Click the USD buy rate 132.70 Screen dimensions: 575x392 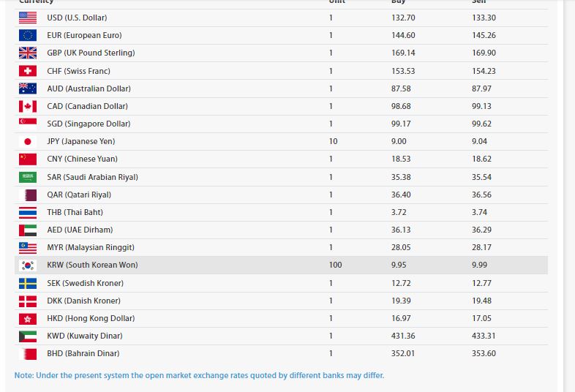pos(403,18)
